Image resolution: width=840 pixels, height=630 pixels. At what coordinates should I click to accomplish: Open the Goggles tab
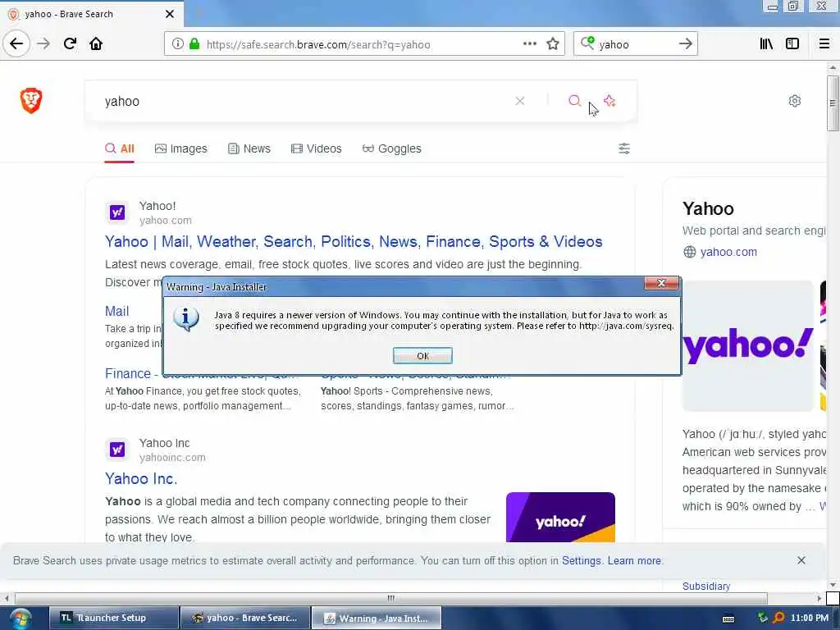(391, 148)
